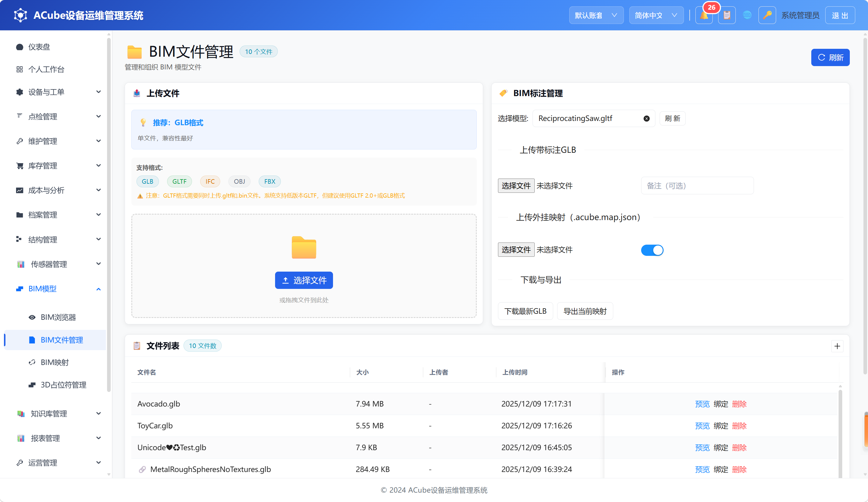Expand the 设备与工单 menu
Screen dimensions: 868x502
tap(58, 92)
